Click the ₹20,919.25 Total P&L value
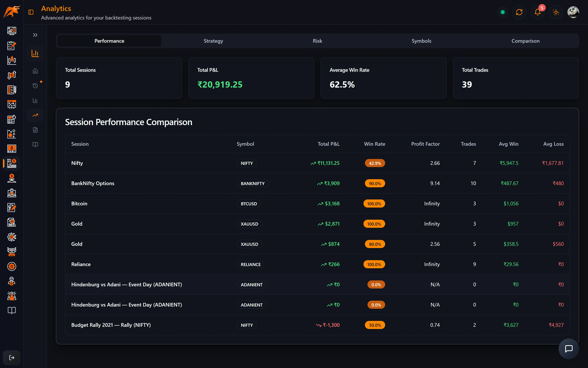588x368 pixels. coord(220,84)
